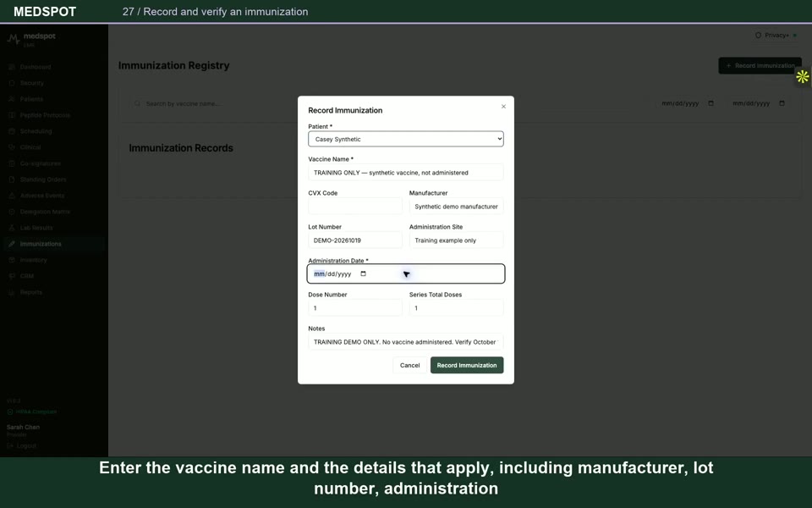Click the Notes text field
The width and height of the screenshot is (812, 508).
coord(405,342)
